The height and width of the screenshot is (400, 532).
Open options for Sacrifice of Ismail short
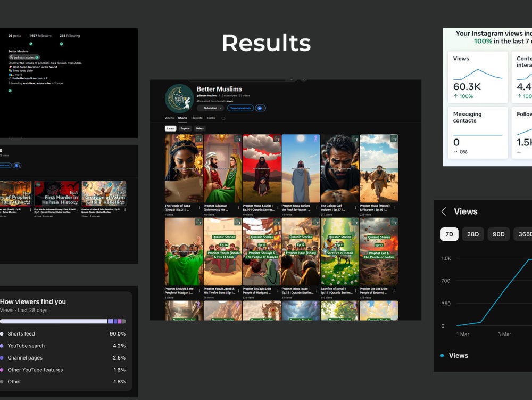pos(355,290)
